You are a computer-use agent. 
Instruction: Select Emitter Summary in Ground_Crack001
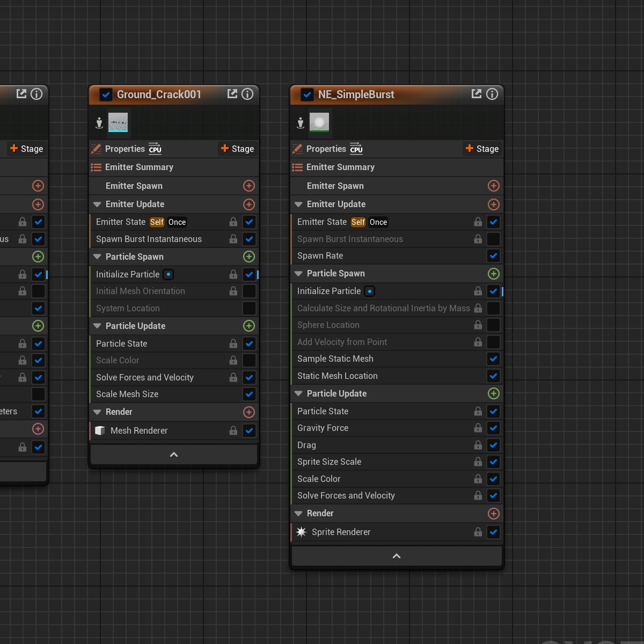(x=139, y=167)
